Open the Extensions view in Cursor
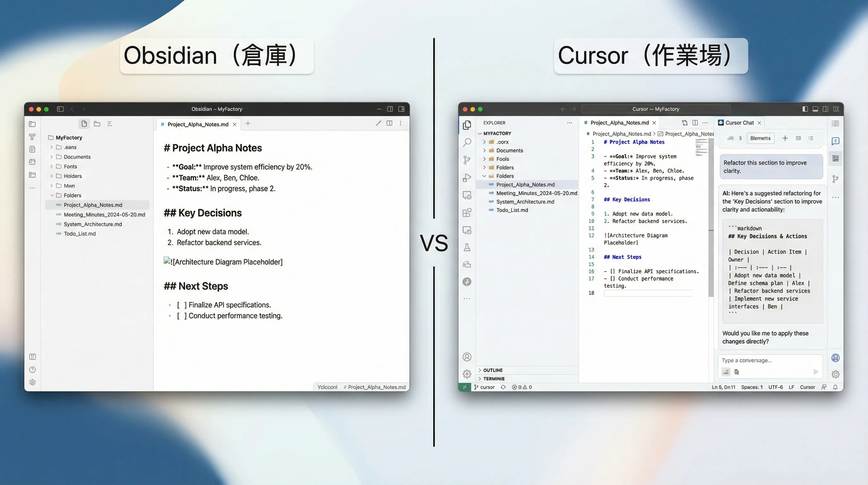Image resolution: width=868 pixels, height=485 pixels. [467, 212]
